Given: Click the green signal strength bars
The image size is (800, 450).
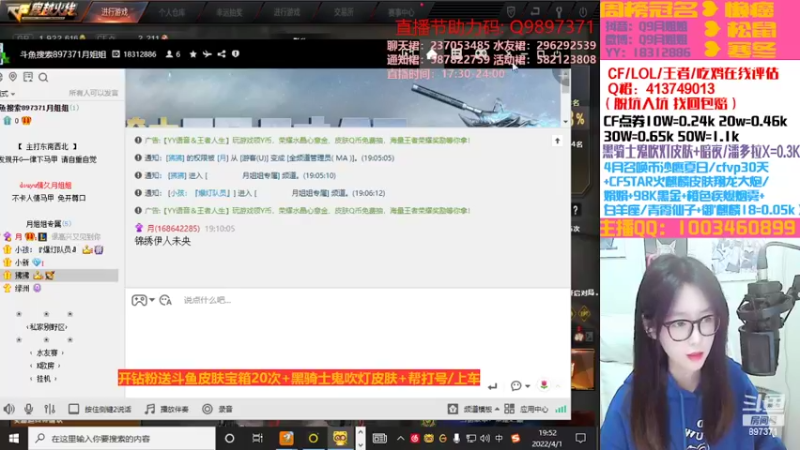Looking at the screenshot, I should (x=561, y=409).
